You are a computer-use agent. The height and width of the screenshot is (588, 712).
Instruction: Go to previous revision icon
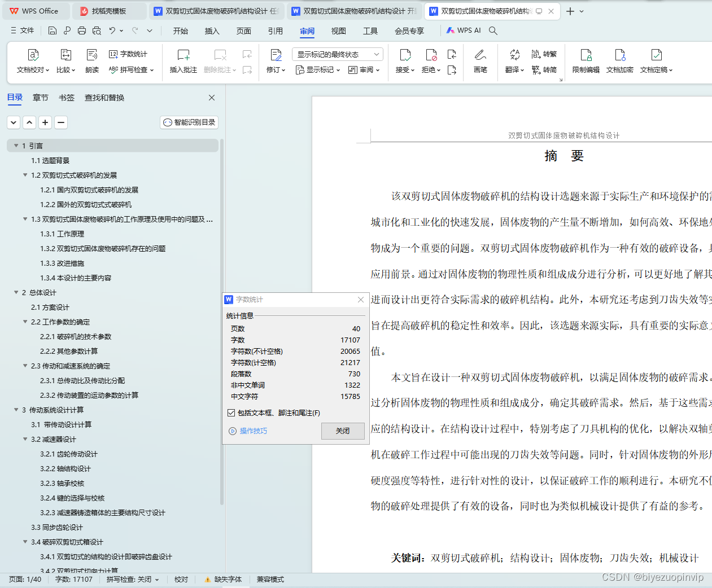coord(452,54)
